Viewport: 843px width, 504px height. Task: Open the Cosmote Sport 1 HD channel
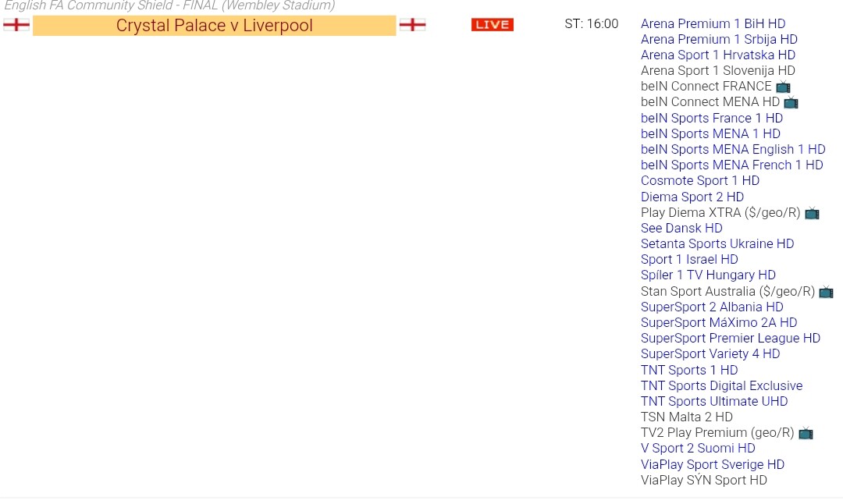[x=699, y=180]
